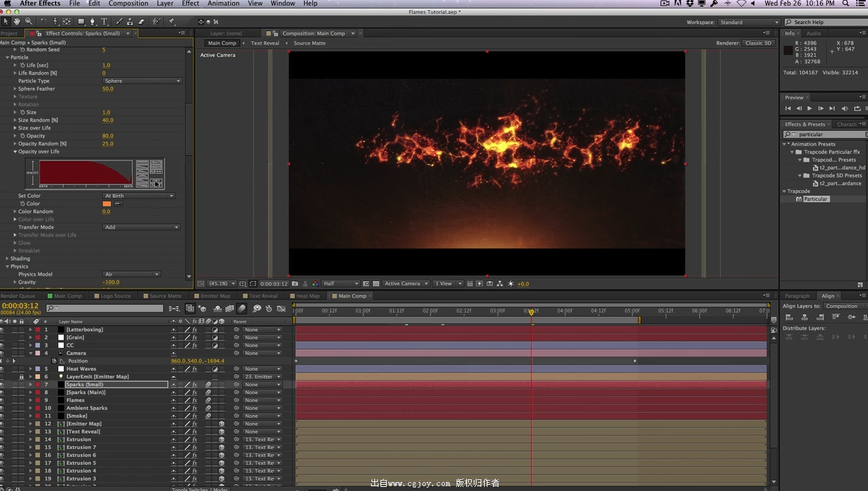Hide the Letterboxing layer
Screen dimensions: 868x491
click(2, 330)
